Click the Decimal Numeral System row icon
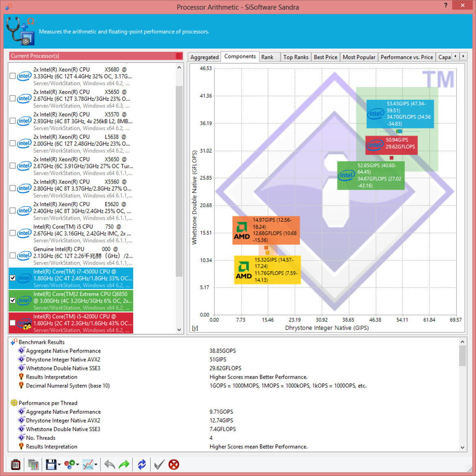The width and height of the screenshot is (476, 476). tap(21, 386)
